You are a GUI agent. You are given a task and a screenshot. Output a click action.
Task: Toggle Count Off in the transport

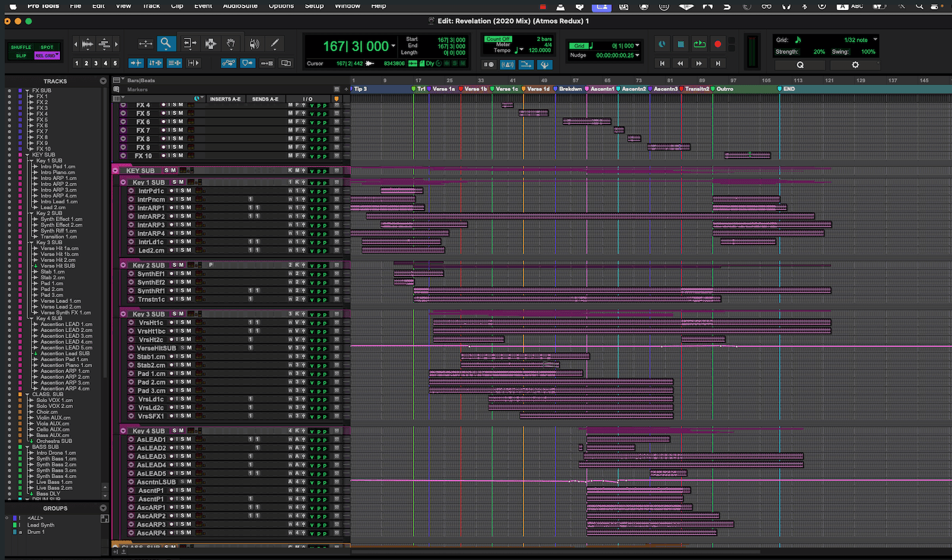[x=497, y=39]
